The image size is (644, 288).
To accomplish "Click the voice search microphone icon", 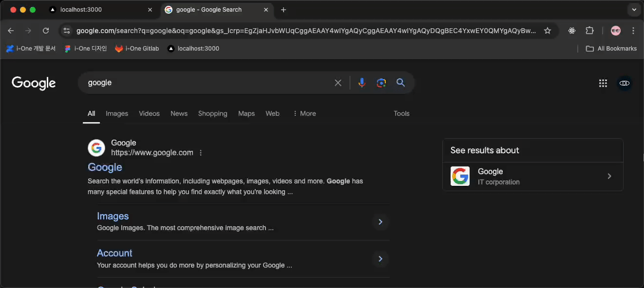I will 361,83.
